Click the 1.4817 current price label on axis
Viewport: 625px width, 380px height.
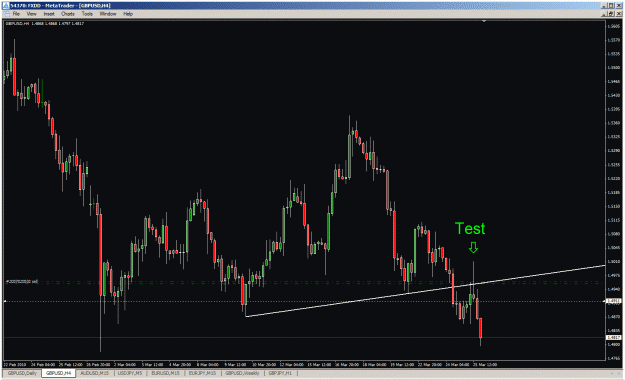point(613,337)
